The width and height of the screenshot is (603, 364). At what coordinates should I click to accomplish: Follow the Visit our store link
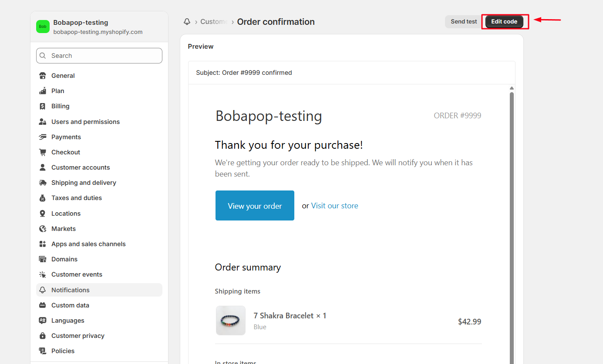pyautogui.click(x=335, y=206)
